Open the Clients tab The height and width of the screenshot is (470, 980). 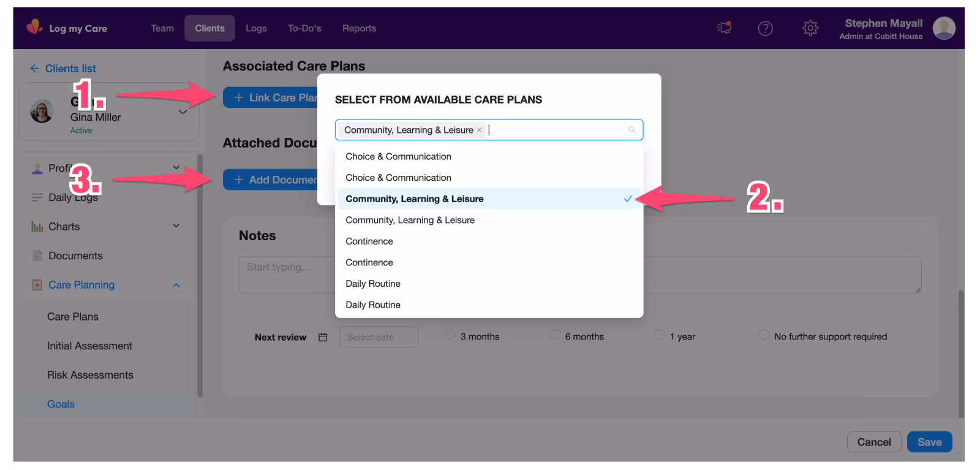(x=209, y=28)
